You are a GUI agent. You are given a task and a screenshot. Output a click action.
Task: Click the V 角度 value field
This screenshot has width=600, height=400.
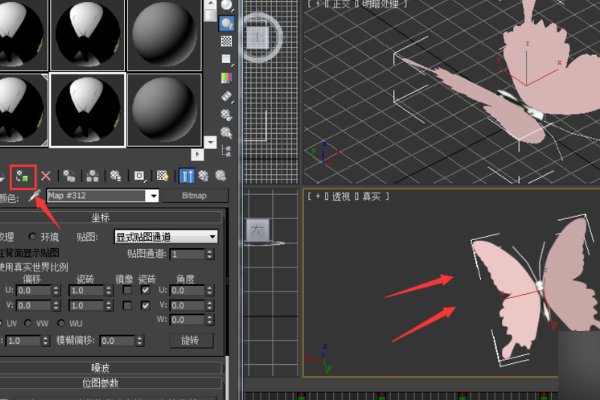tap(188, 305)
